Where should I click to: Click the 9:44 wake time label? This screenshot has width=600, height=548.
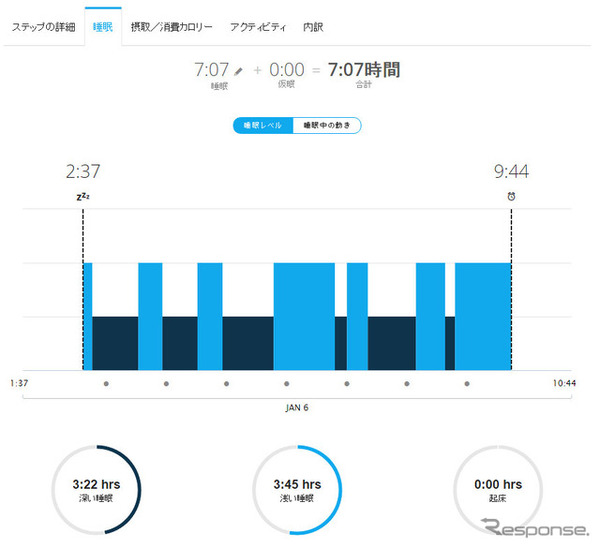coord(511,171)
